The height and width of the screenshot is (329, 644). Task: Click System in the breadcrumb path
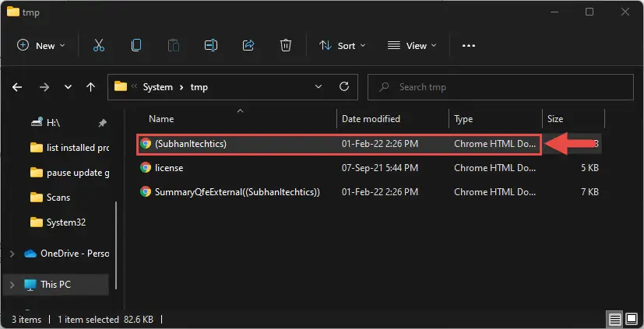coord(158,87)
